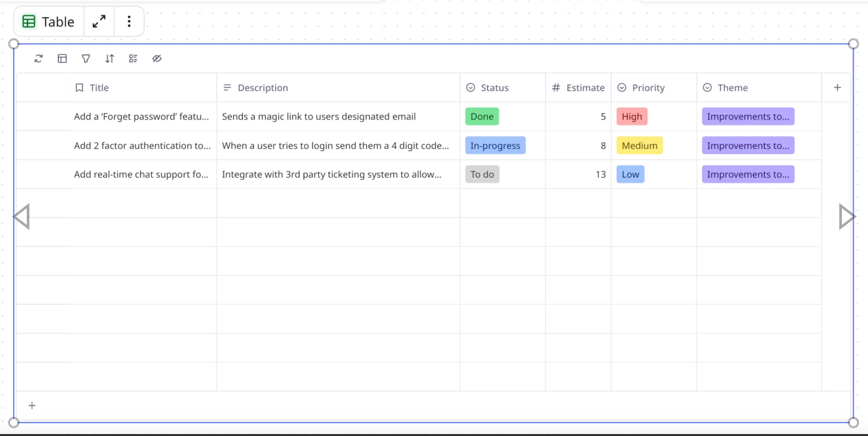Open the group-by list icon

click(x=133, y=59)
